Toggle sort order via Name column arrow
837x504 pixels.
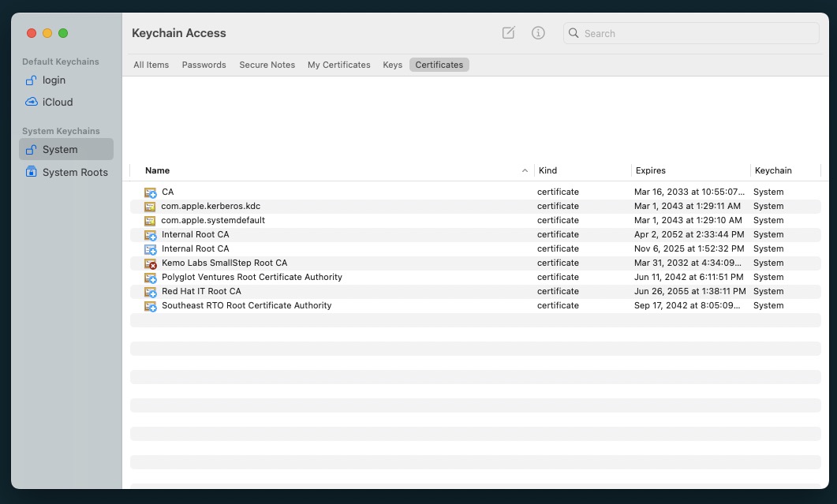[x=525, y=171]
